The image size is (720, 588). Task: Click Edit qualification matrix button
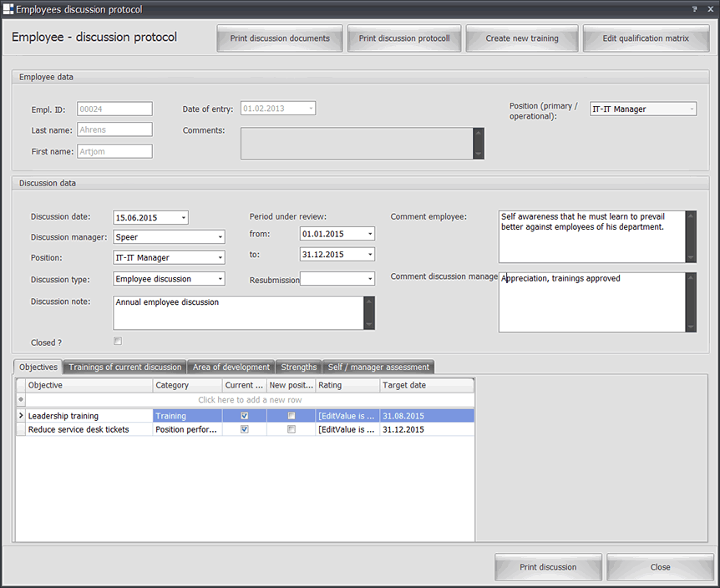(646, 38)
